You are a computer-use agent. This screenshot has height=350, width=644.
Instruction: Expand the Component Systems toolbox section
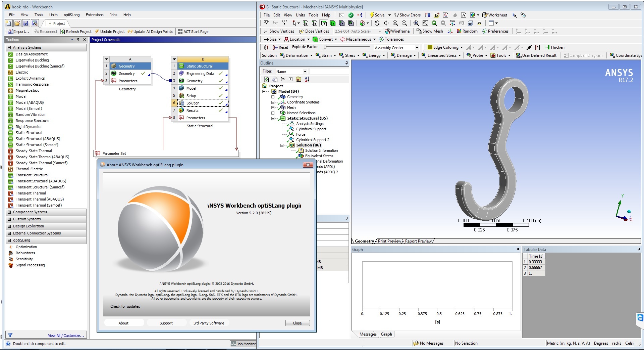(9, 212)
